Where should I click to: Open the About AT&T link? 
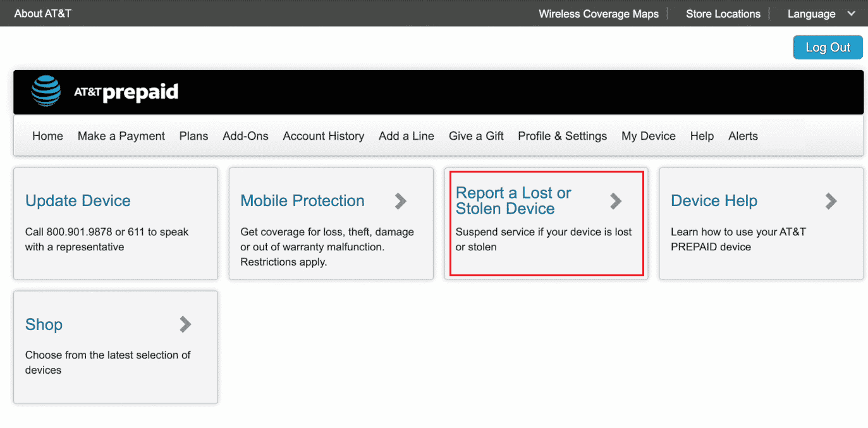[43, 13]
